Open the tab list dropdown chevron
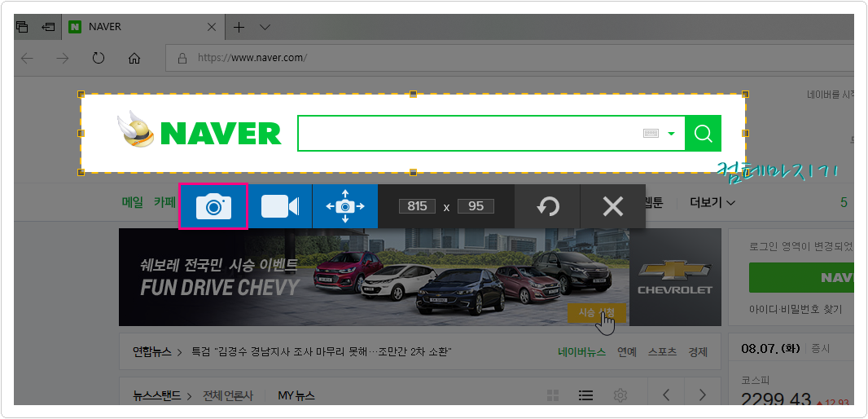This screenshot has width=868, height=419. pyautogui.click(x=265, y=27)
